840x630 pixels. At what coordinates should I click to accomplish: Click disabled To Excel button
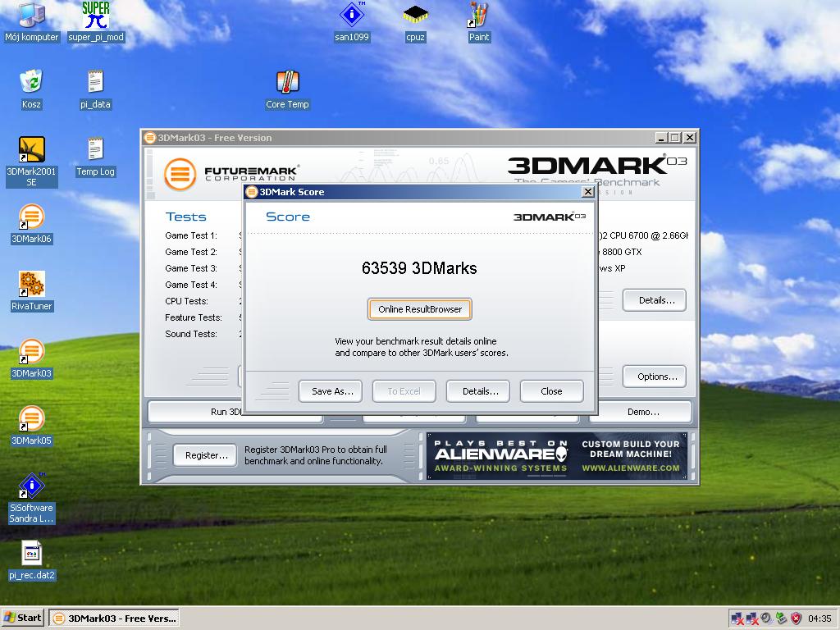(x=404, y=391)
